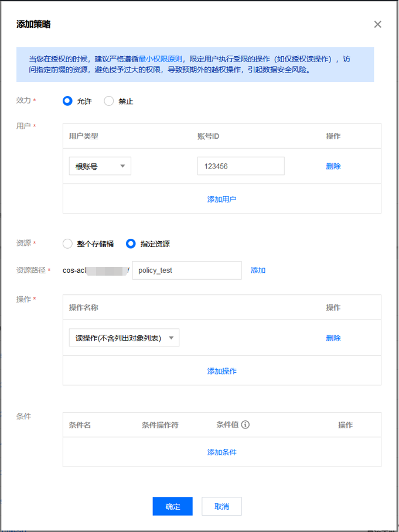Select the 允许 effect radio button

[x=67, y=101]
